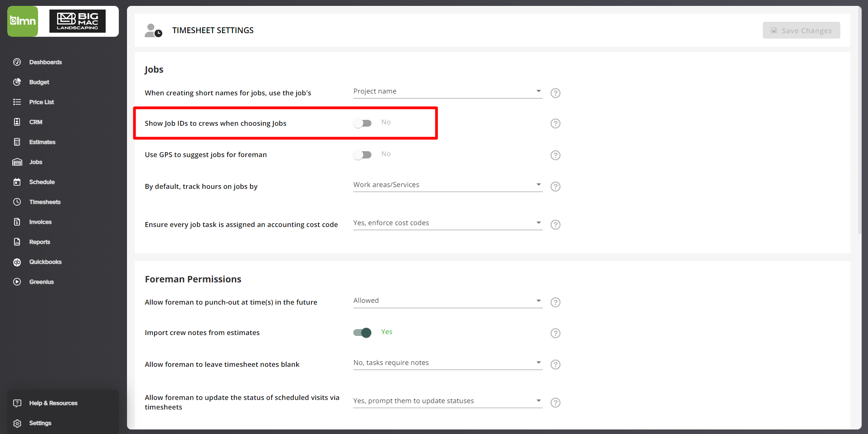Open help for Show Job IDs setting
This screenshot has width=868, height=434.
pos(556,123)
